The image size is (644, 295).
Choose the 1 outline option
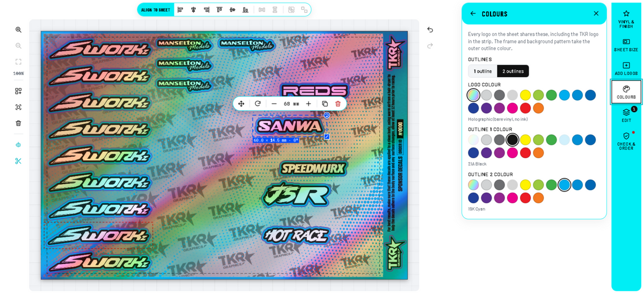482,71
